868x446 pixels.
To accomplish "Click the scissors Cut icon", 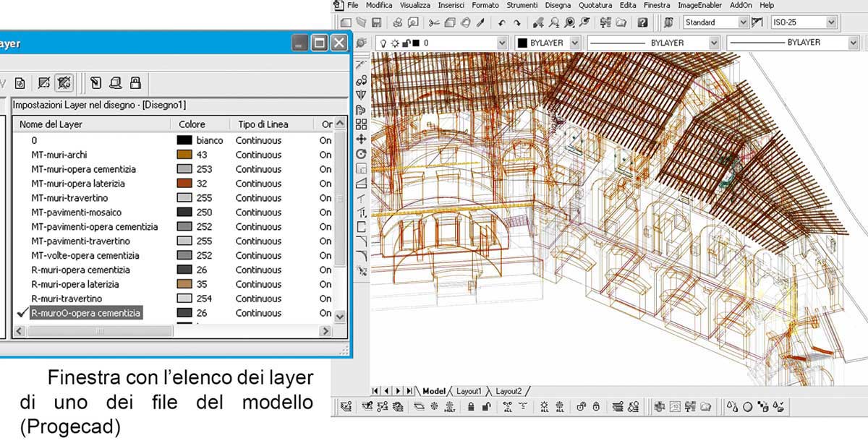I will [x=434, y=23].
